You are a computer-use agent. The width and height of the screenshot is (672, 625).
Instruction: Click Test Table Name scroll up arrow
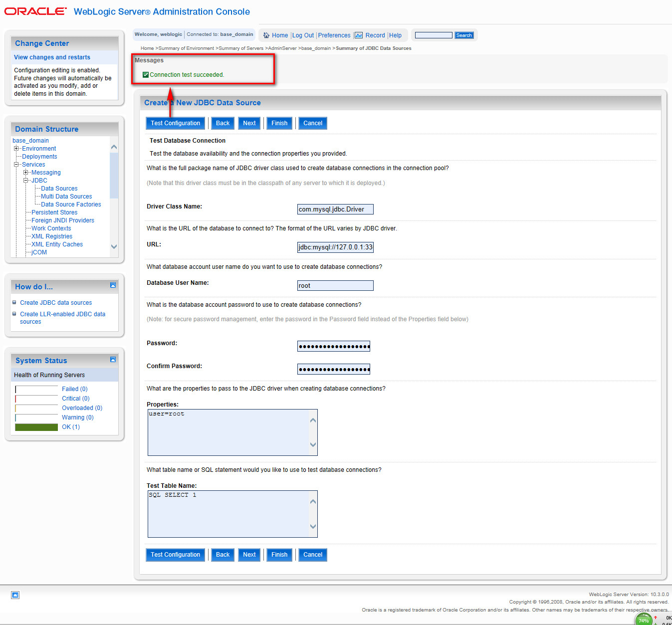pyautogui.click(x=313, y=501)
